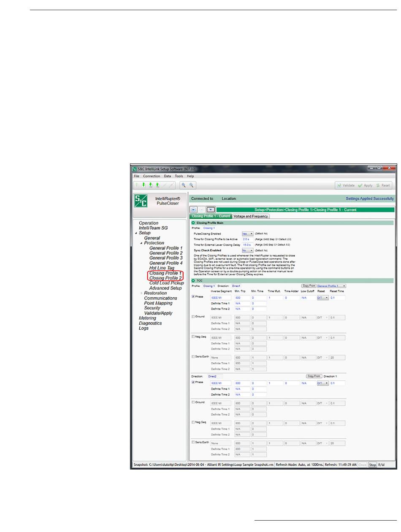
Task: Click the zoom out magnifier toolbar icon
Action: (192, 185)
